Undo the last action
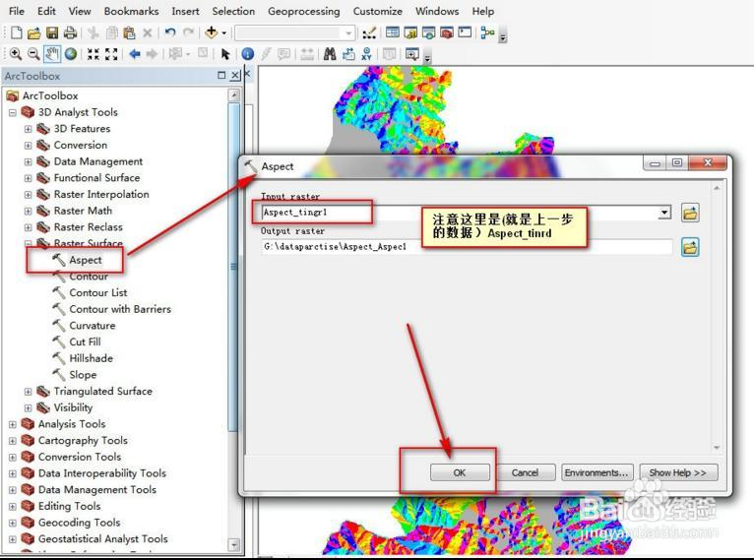The height and width of the screenshot is (560, 754). pyautogui.click(x=170, y=32)
